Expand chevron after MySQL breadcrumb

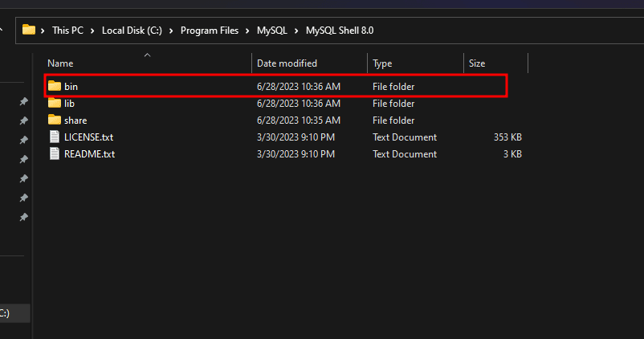coord(296,31)
